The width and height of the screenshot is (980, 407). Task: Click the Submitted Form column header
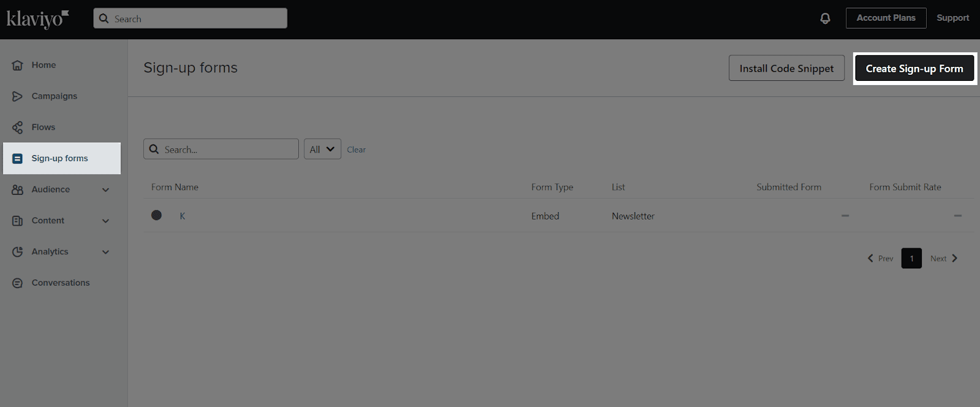tap(789, 187)
